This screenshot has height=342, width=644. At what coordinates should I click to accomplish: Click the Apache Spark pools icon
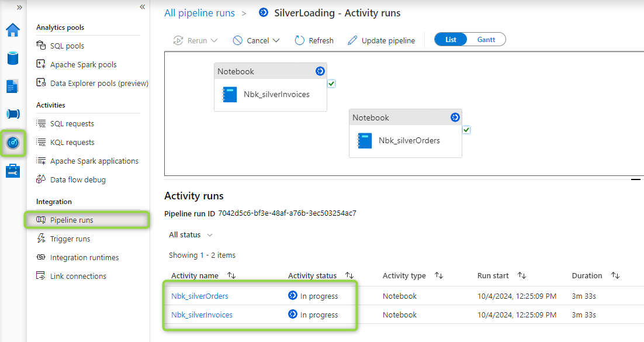pos(41,64)
